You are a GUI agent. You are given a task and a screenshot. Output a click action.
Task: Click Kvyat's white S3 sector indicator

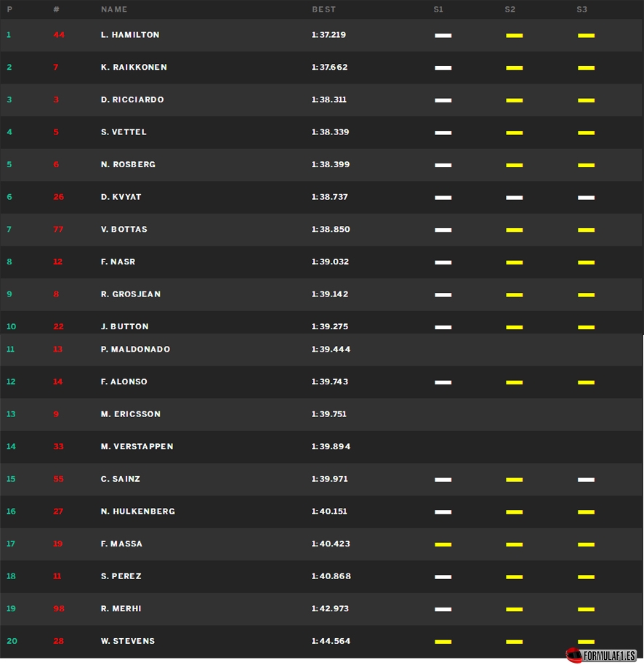[x=586, y=198]
